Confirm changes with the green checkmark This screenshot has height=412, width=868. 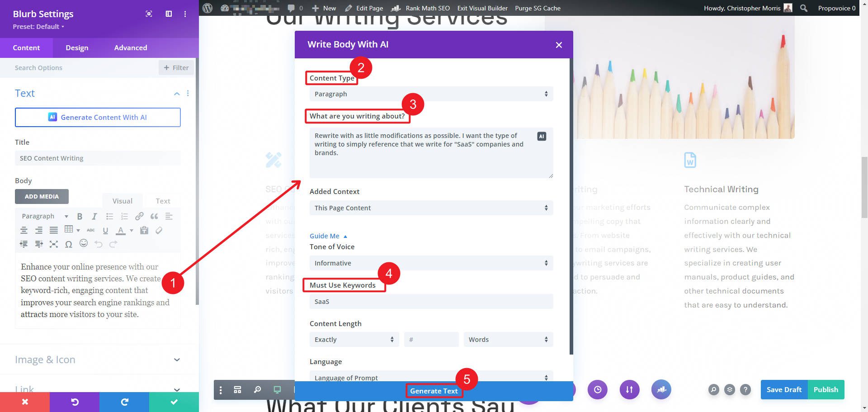coord(174,402)
